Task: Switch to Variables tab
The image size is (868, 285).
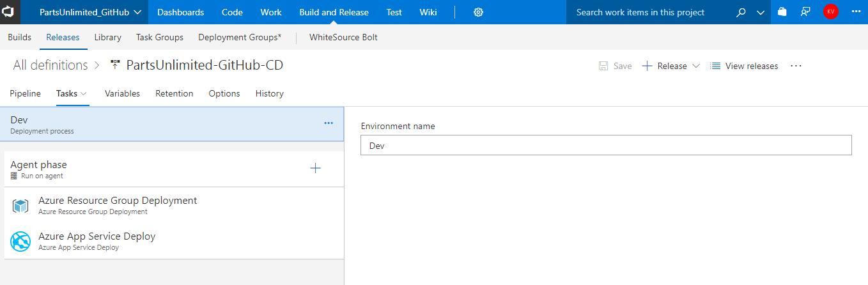Action: [x=122, y=93]
